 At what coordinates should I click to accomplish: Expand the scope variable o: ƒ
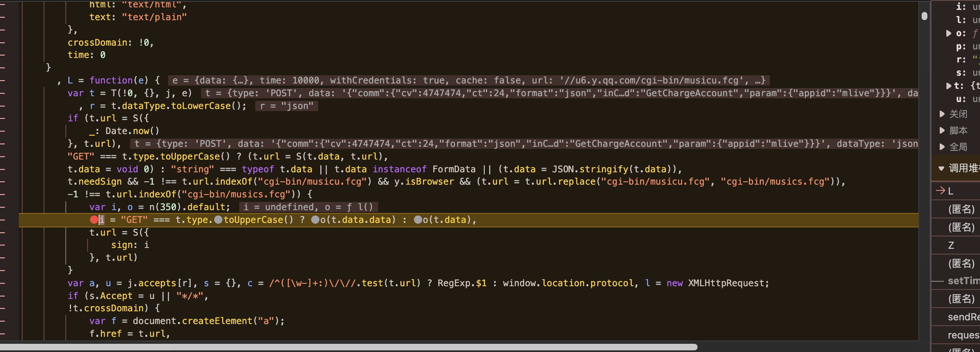949,33
